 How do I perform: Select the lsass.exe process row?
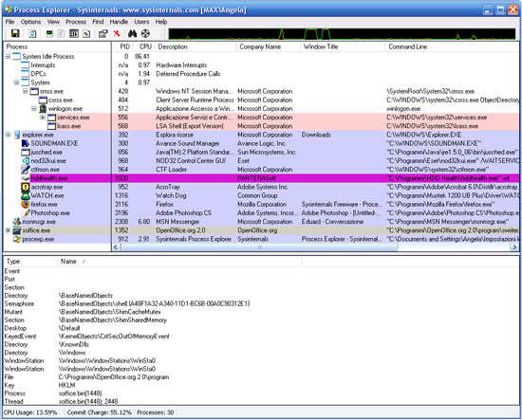point(261,126)
